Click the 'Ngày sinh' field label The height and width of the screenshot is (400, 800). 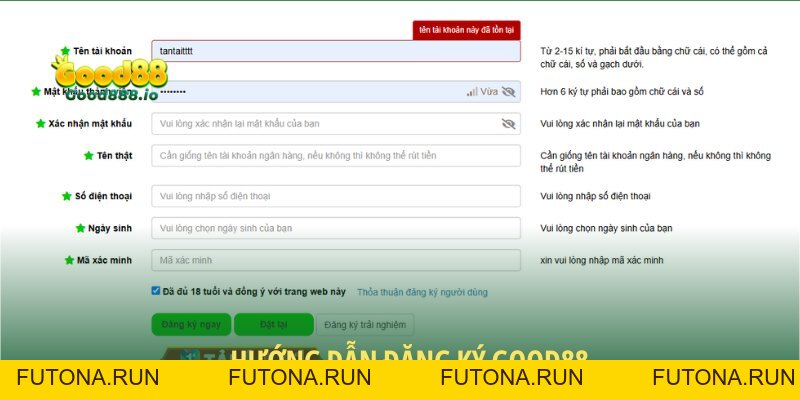coord(110,228)
